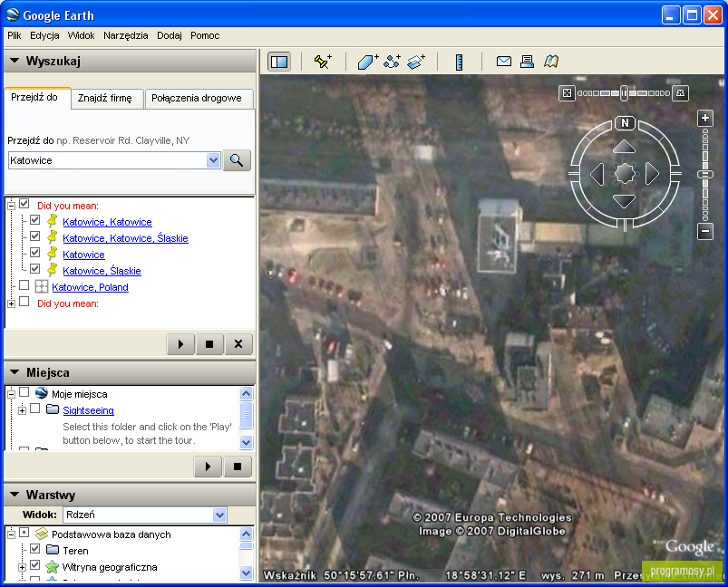Screen dimensions: 728x587
Task: Move view right with compass arrow
Action: 653,174
